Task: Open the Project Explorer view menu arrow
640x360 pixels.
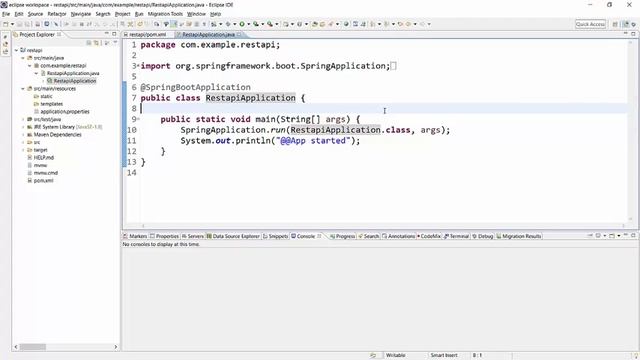Action: pos(115,43)
